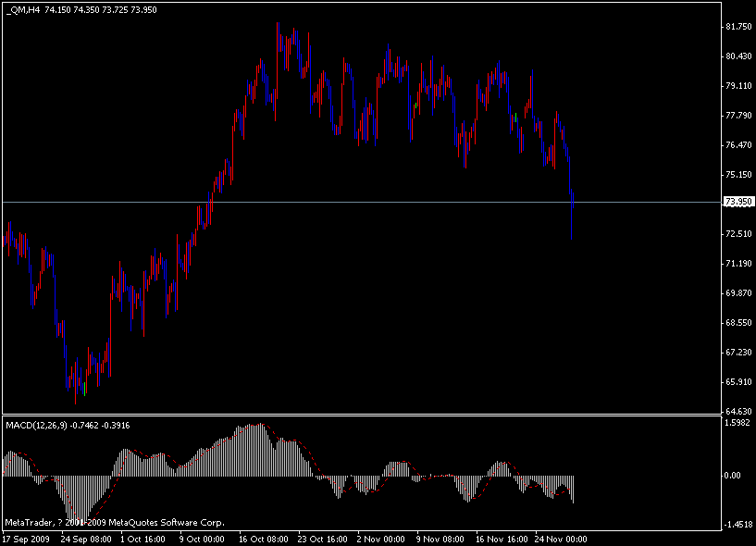Click the horizontal bid price line
Viewport: 756px width, 546px height.
pyautogui.click(x=370, y=201)
